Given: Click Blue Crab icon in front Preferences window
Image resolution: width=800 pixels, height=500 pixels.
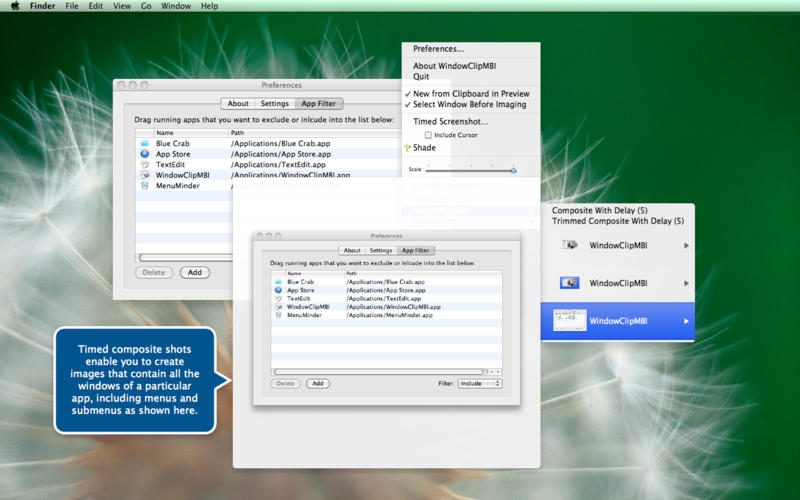Looking at the screenshot, I should click(279, 282).
